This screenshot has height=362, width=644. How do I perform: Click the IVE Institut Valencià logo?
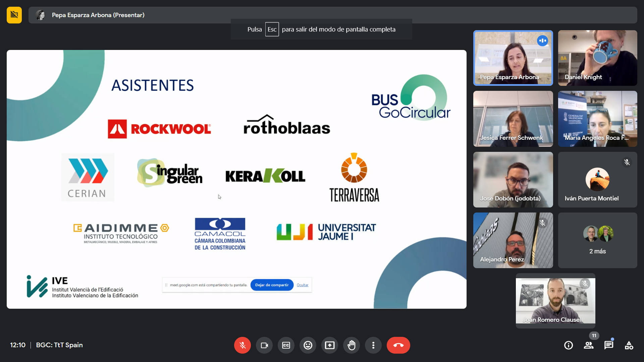pyautogui.click(x=83, y=287)
